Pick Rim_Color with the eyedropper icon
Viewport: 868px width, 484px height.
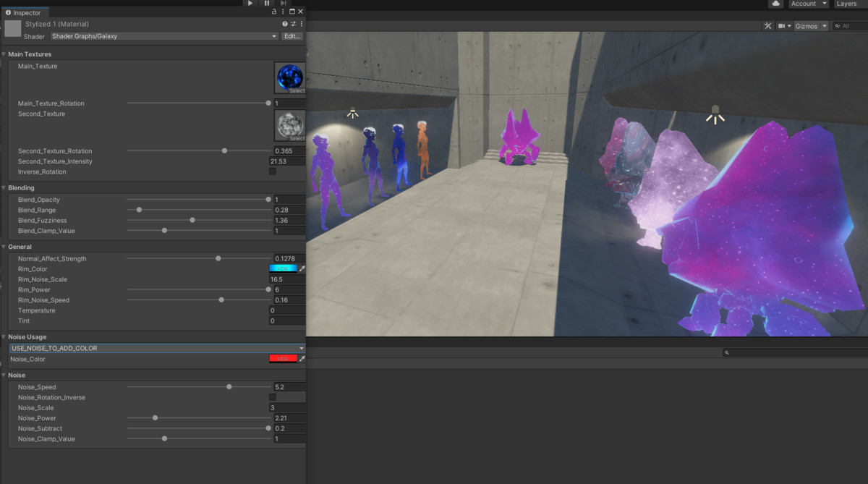302,269
